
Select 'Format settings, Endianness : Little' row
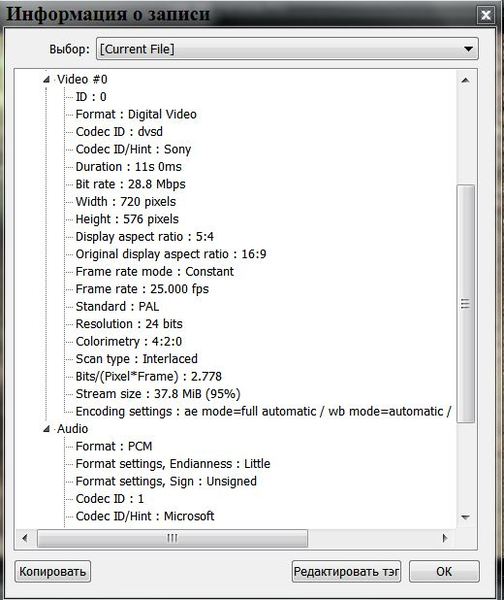(173, 464)
